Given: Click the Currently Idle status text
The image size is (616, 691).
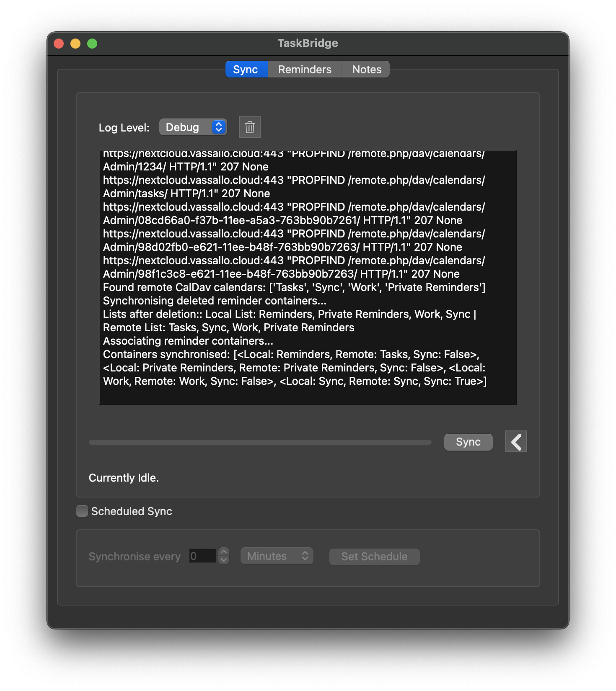Looking at the screenshot, I should 124,478.
